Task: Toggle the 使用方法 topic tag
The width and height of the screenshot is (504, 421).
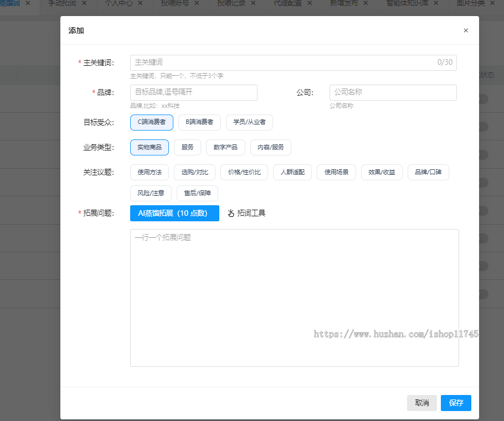Action: coord(150,173)
